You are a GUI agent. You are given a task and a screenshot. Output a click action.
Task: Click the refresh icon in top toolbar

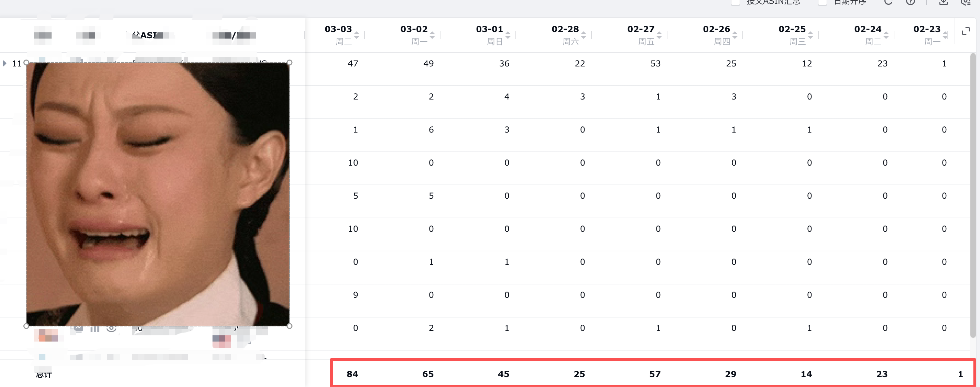click(888, 2)
